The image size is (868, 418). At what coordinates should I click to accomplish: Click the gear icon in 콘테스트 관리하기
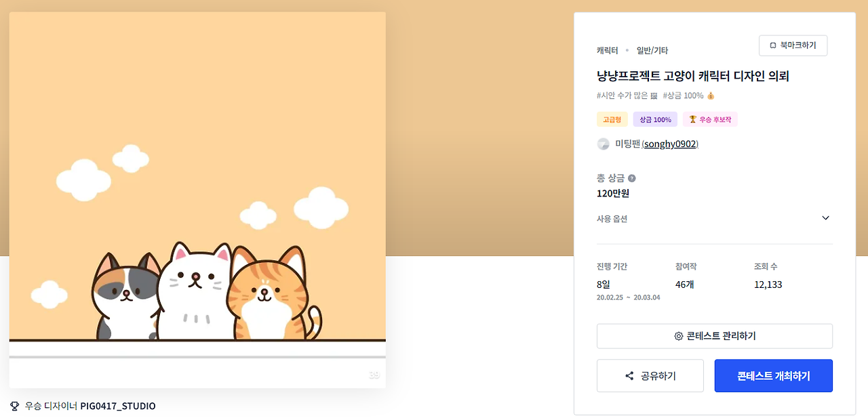(x=679, y=336)
